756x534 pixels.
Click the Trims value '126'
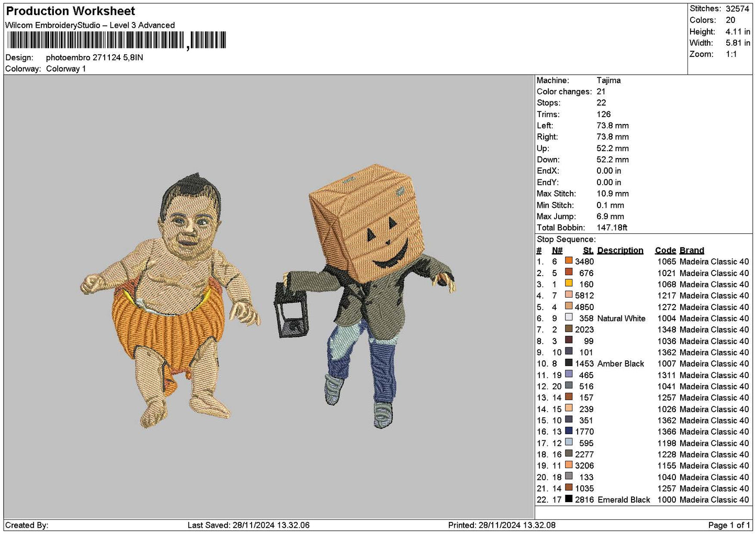[x=604, y=115]
